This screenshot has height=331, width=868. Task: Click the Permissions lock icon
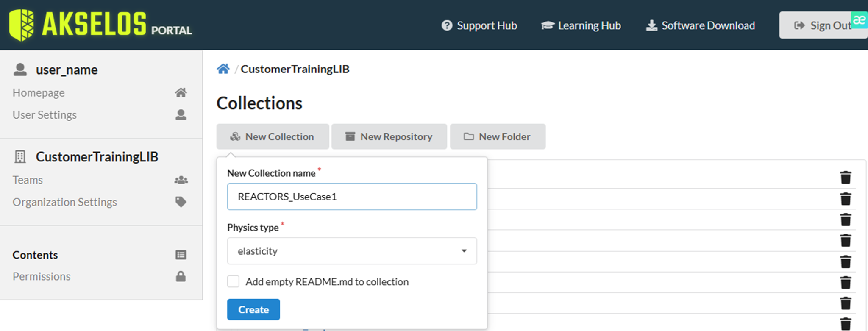click(181, 276)
